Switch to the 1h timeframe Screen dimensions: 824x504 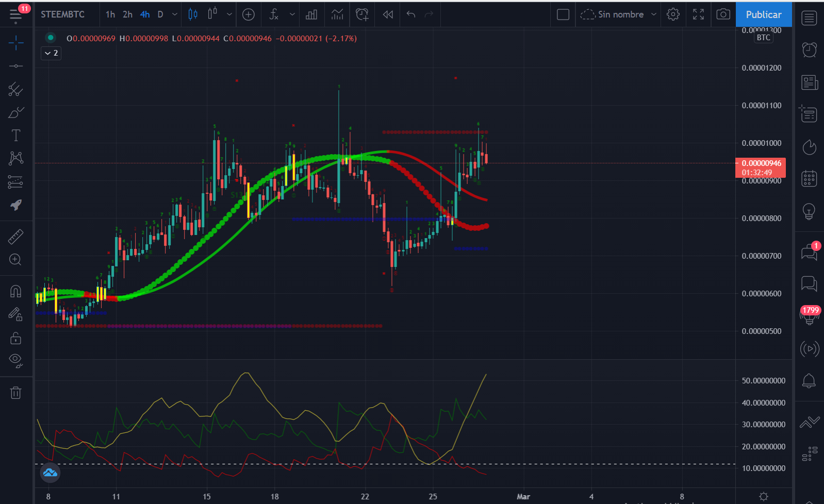(110, 14)
